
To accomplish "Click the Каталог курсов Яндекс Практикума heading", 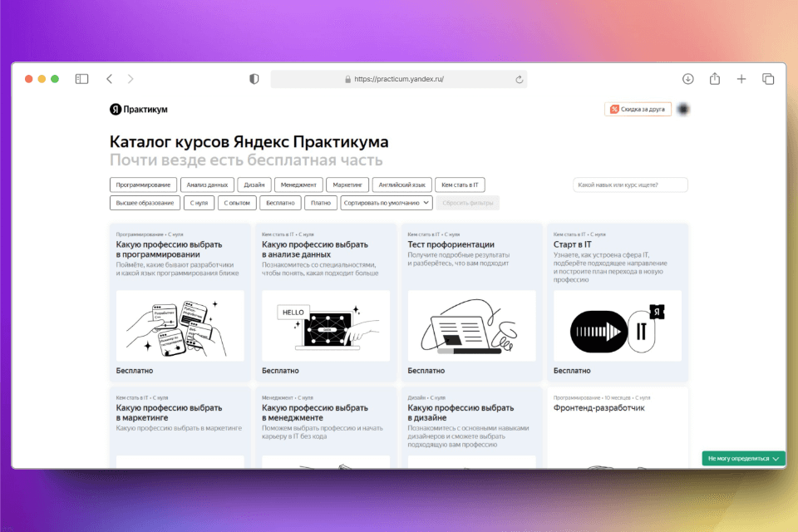I will click(249, 141).
